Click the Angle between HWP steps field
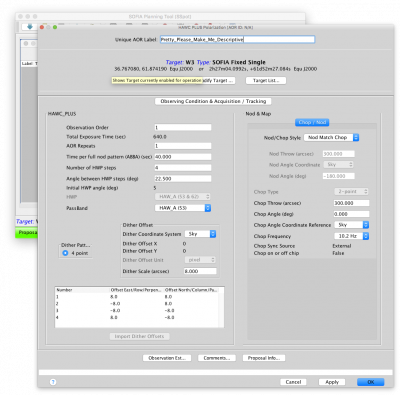Viewport: 400px width, 395px height. tap(183, 179)
